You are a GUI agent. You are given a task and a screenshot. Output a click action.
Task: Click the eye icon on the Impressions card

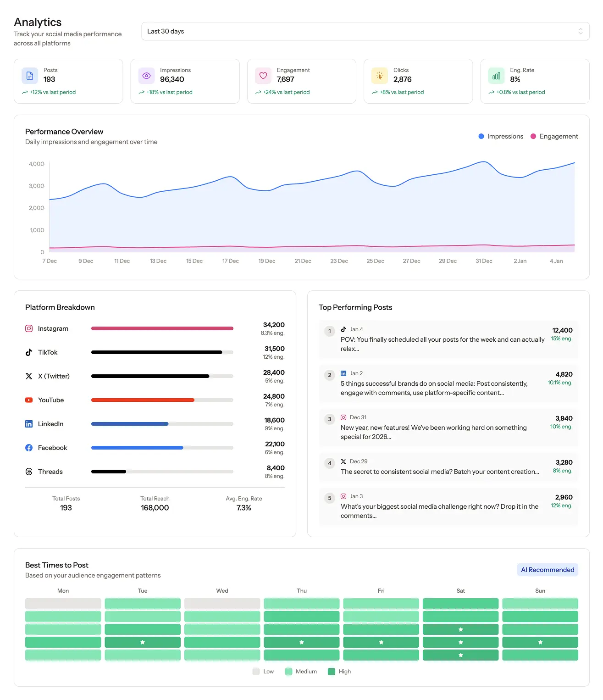tap(146, 75)
